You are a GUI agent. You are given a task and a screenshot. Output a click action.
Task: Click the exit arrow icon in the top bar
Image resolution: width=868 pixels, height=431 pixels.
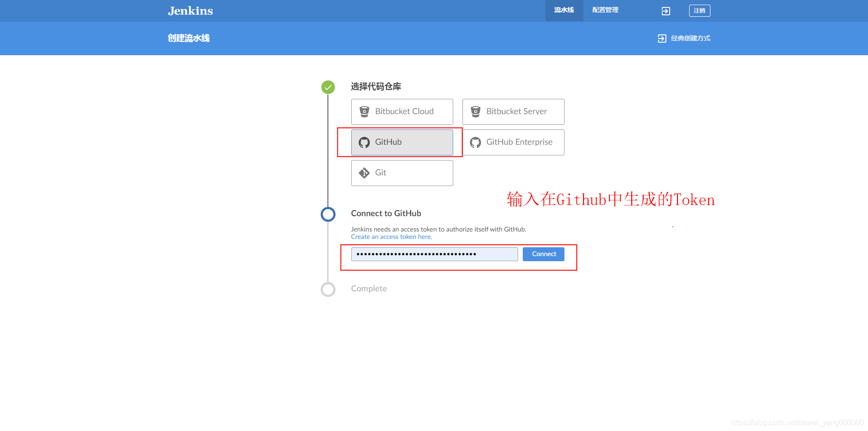coord(665,10)
